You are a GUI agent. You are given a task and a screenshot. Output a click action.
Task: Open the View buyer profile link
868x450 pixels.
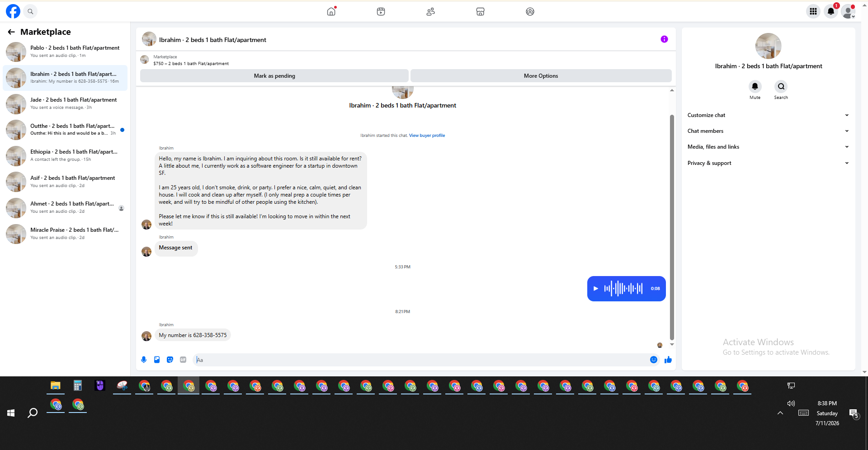(x=427, y=136)
